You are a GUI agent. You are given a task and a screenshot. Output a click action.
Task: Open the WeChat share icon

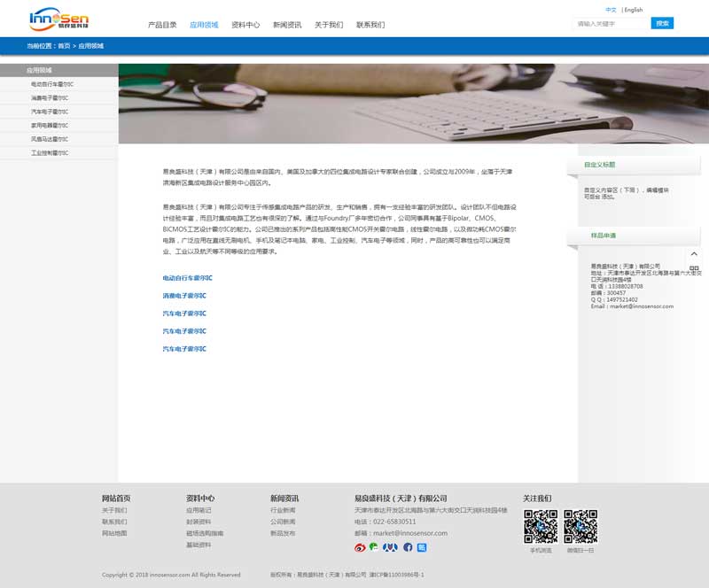(374, 547)
